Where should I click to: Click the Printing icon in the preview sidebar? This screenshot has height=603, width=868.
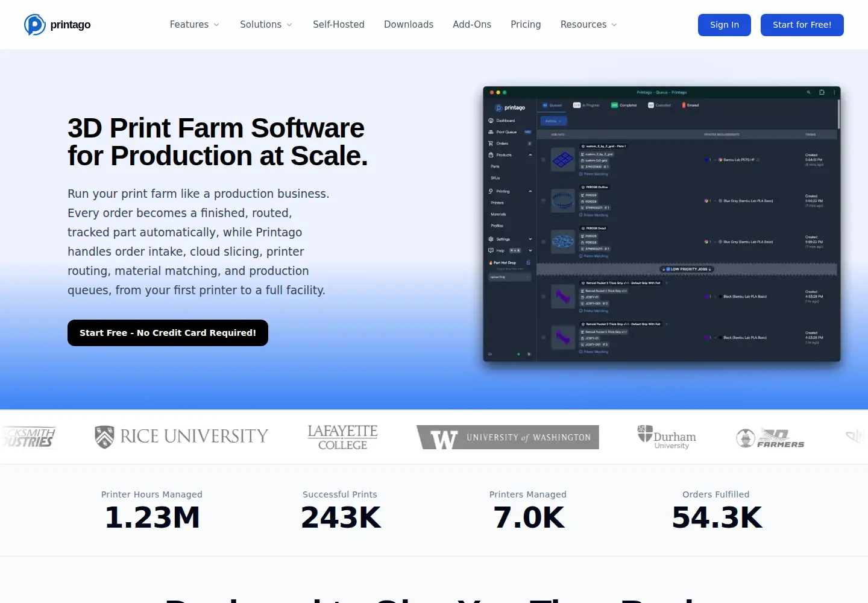click(x=491, y=191)
